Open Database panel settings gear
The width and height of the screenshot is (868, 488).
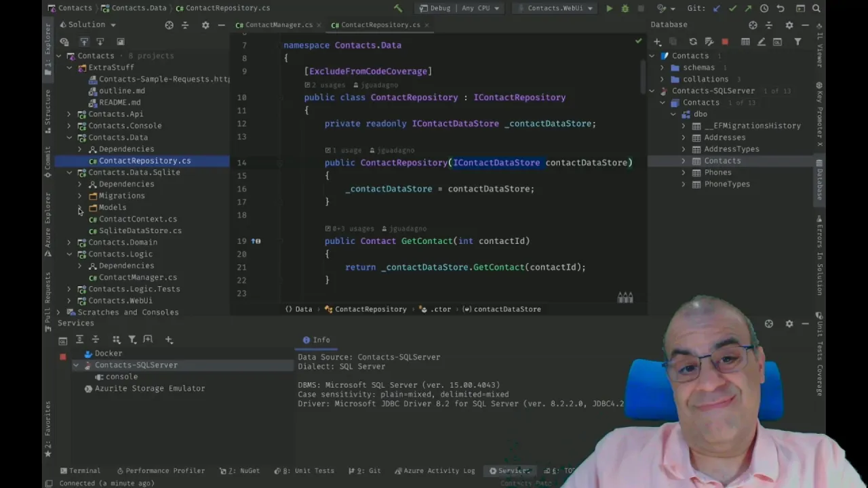tap(789, 24)
